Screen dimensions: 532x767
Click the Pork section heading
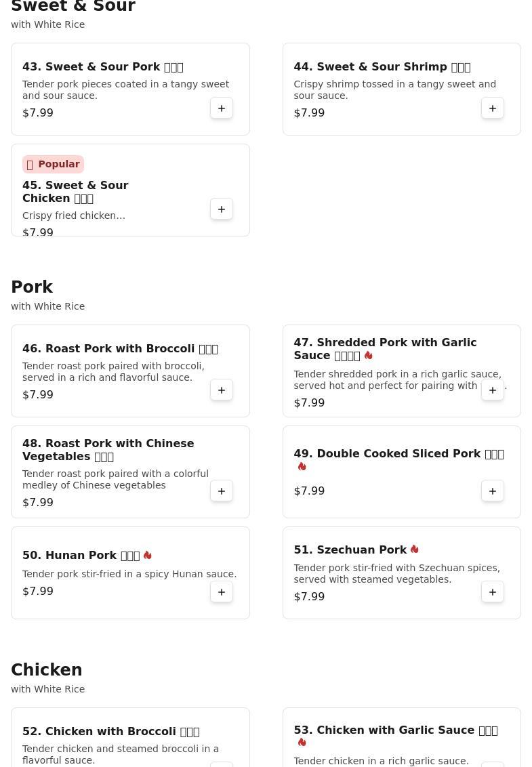click(x=32, y=287)
